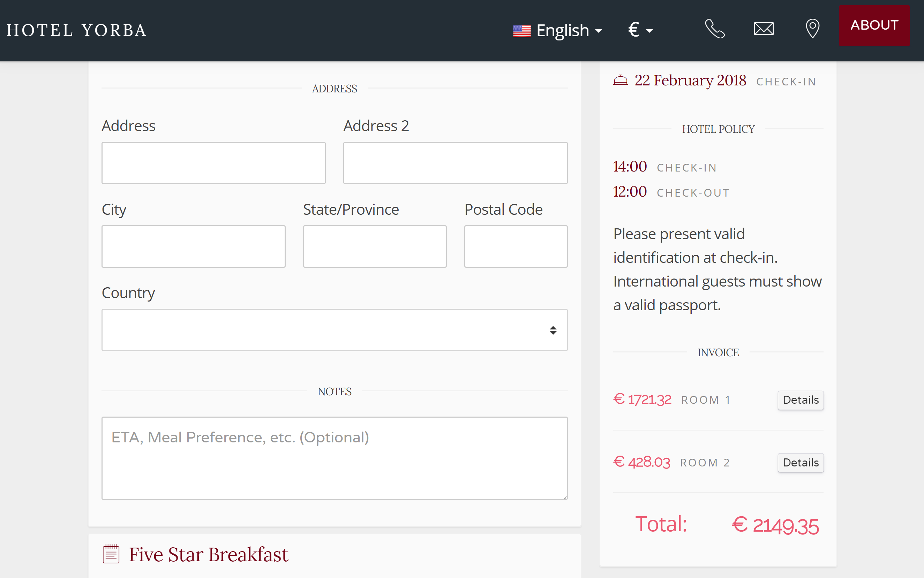Click the Address 2 input field
Image resolution: width=924 pixels, height=578 pixels.
click(456, 162)
